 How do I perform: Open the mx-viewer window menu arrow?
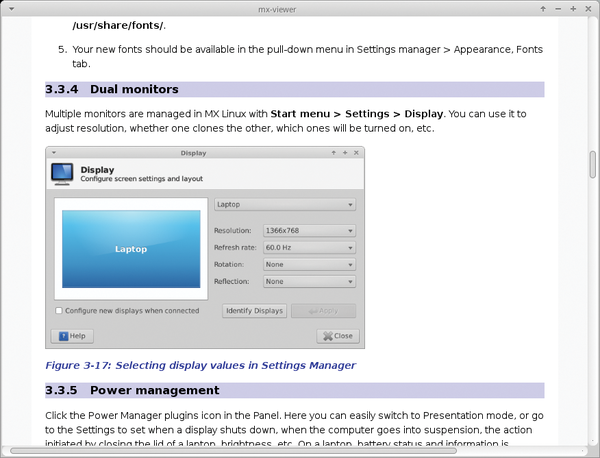click(11, 9)
